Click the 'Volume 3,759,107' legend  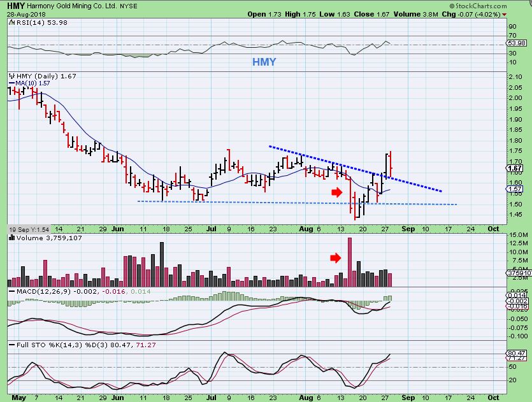pos(45,238)
